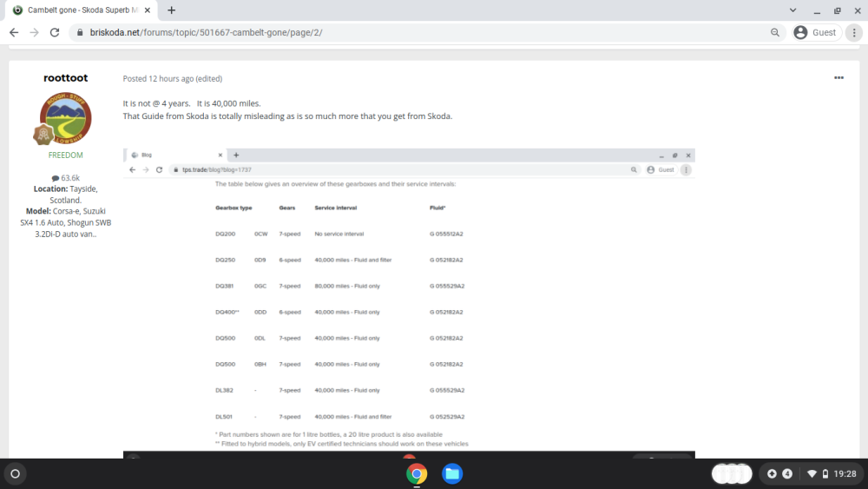
Task: Click roottoot's Rough-Stuff avatar image
Action: [66, 117]
